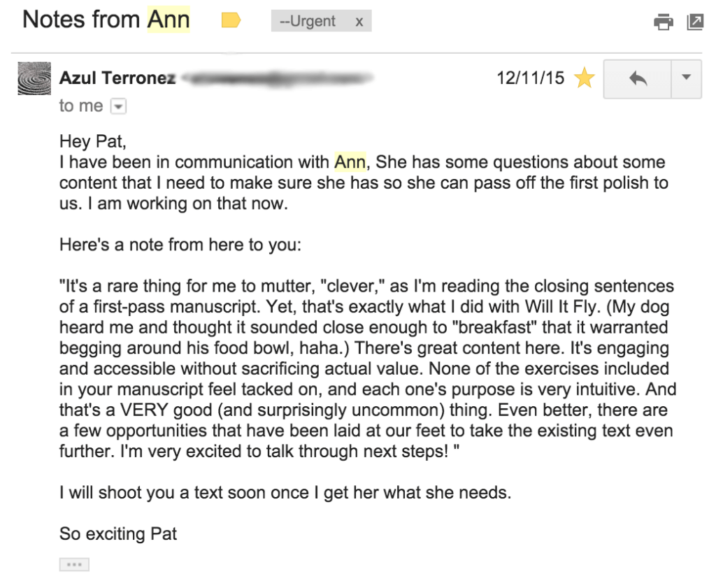Remove the --Urgent label with its x

coord(359,22)
